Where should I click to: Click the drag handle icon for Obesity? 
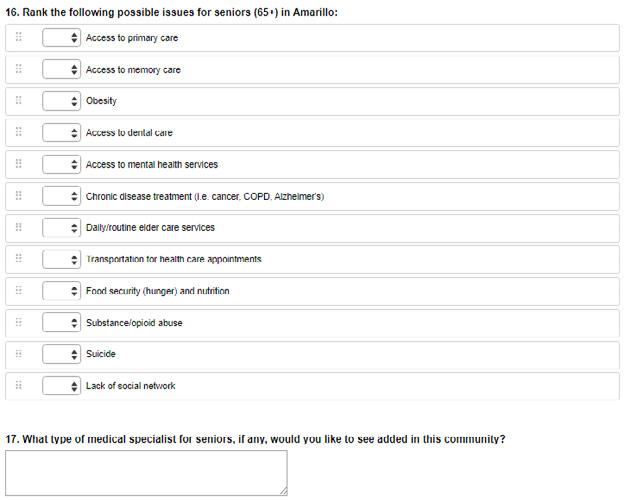pos(19,100)
